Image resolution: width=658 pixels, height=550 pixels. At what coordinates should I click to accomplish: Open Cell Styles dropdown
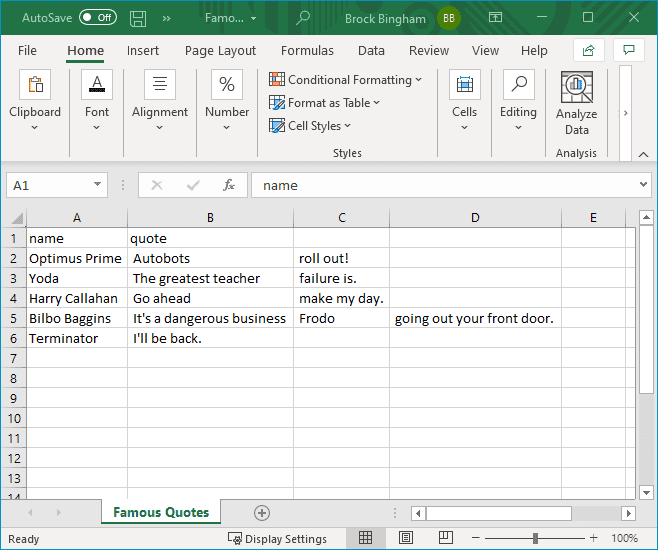pos(310,125)
